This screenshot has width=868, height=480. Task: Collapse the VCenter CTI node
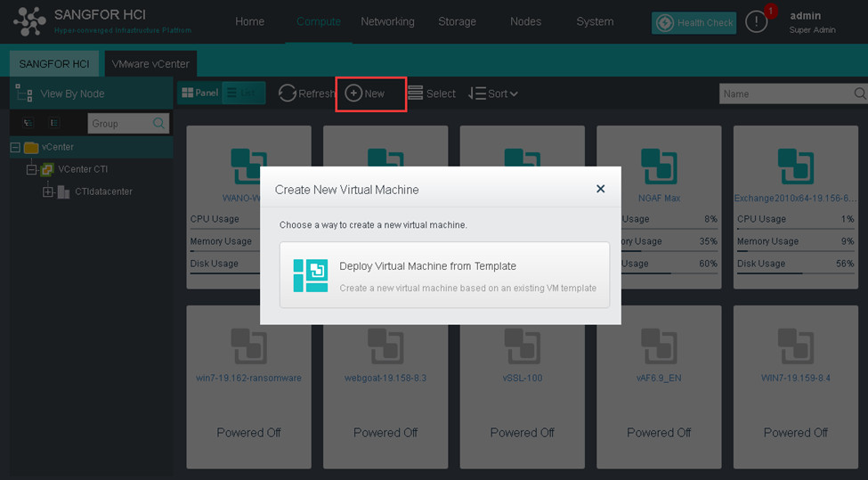click(31, 169)
